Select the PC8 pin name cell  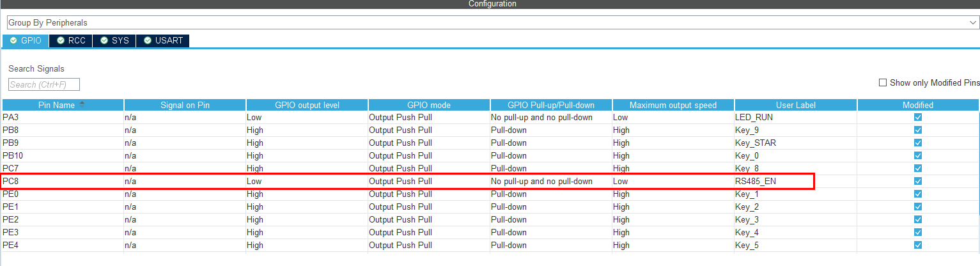pos(63,182)
